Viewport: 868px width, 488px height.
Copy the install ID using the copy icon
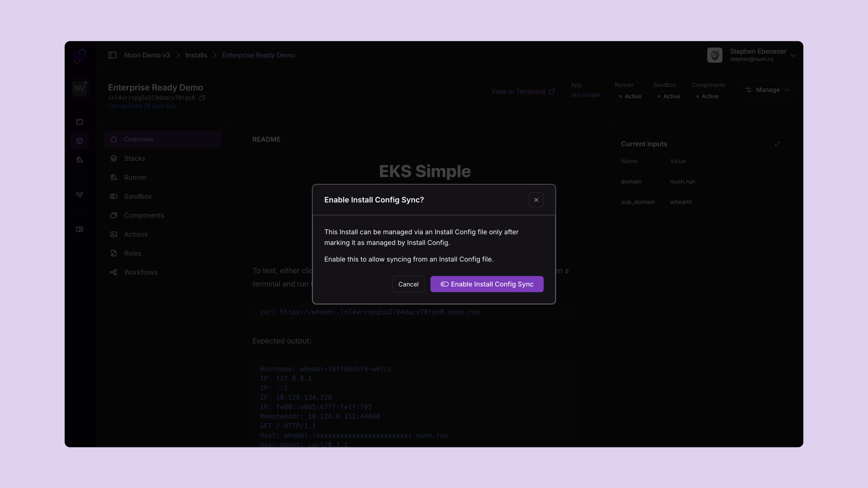[x=202, y=98]
